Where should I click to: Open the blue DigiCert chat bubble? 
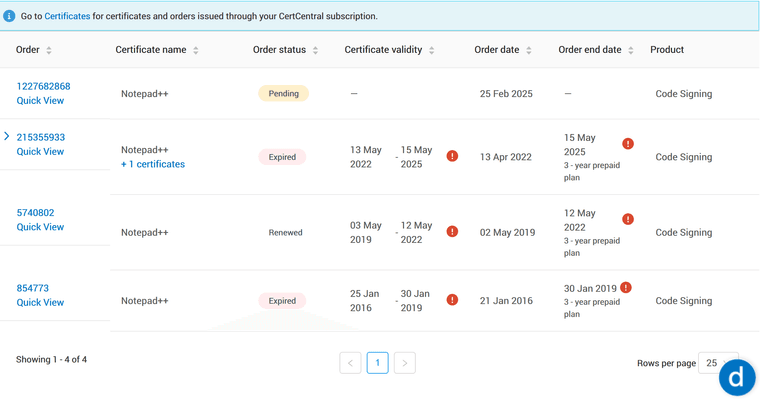737,378
